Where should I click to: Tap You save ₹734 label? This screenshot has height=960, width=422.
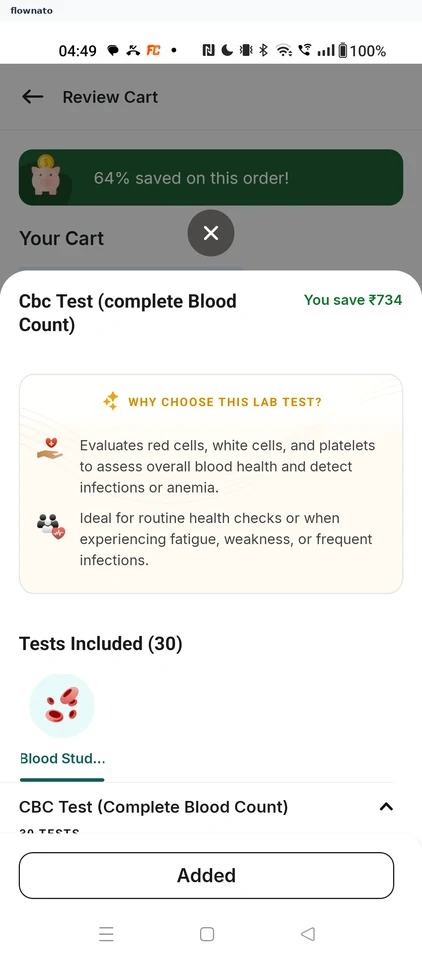point(353,300)
